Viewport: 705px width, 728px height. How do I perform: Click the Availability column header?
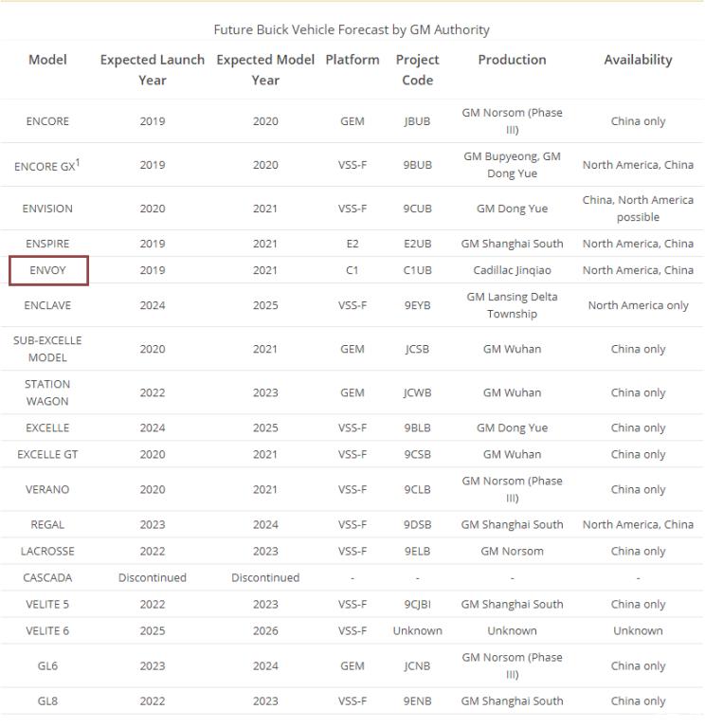638,60
